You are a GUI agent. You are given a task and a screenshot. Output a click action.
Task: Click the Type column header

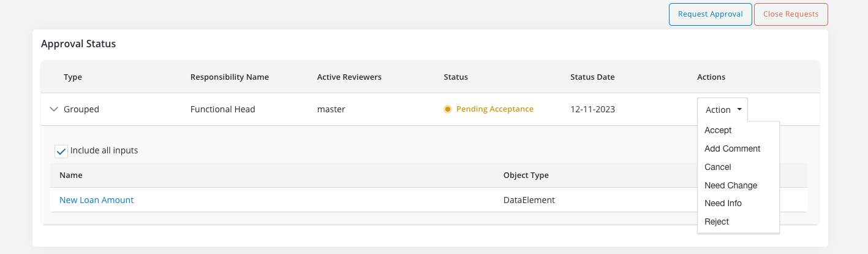tap(73, 77)
